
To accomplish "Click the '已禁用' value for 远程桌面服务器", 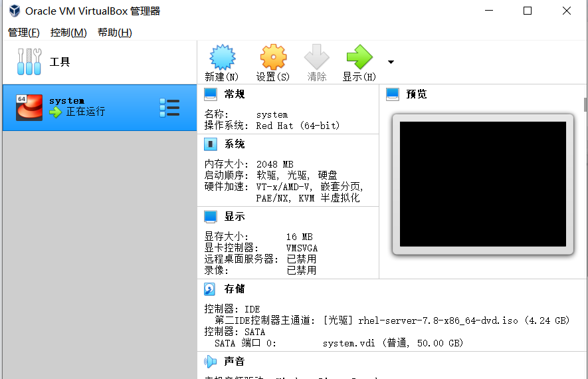I will pyautogui.click(x=302, y=259).
